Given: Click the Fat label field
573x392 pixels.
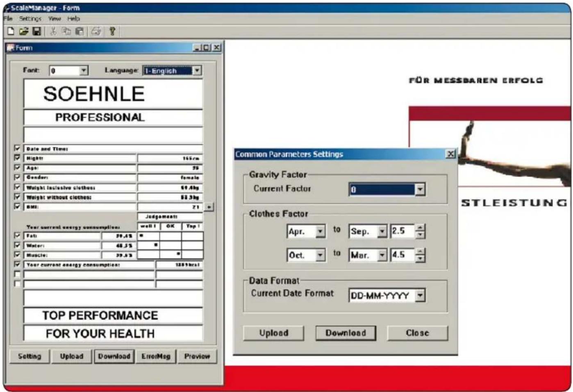Looking at the screenshot, I should (x=62, y=236).
